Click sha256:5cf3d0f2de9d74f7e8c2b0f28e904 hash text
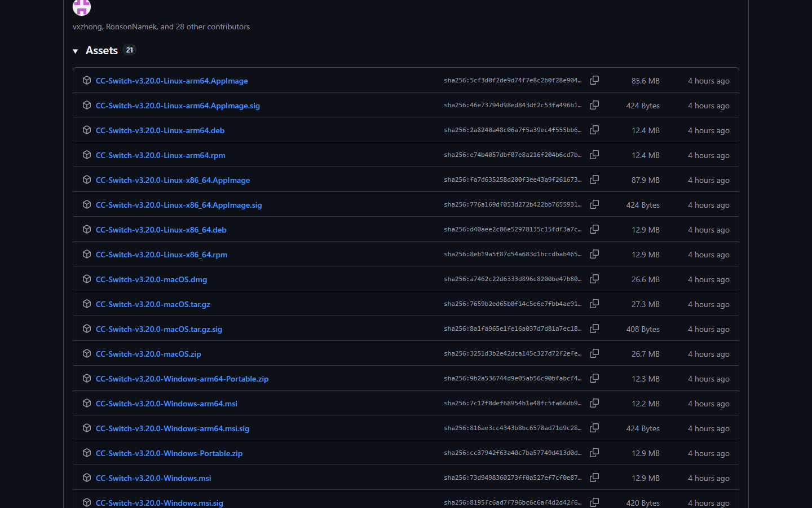The width and height of the screenshot is (812, 508). coord(513,81)
